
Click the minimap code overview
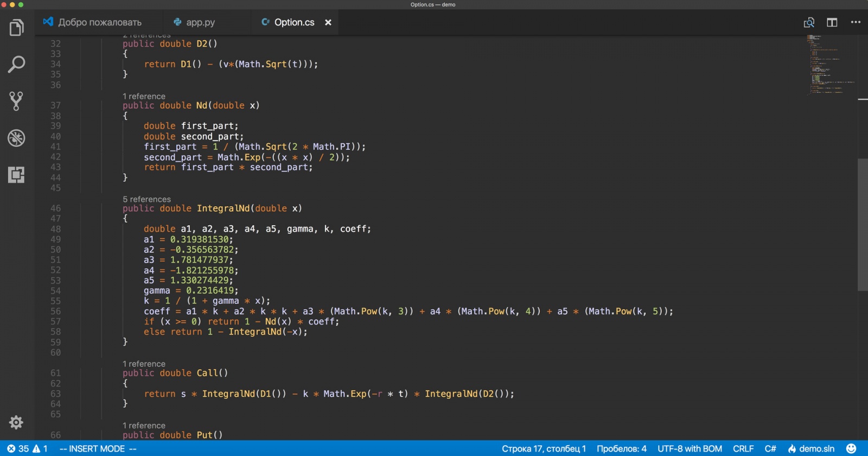[830, 64]
